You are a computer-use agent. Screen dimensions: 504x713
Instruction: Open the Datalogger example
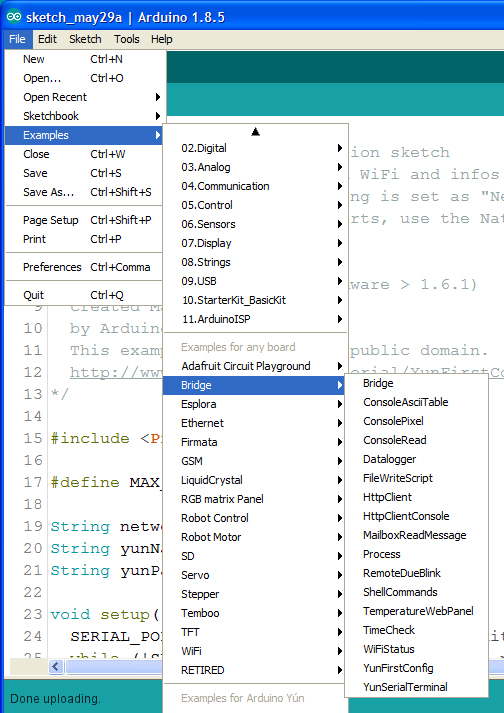pos(416,459)
